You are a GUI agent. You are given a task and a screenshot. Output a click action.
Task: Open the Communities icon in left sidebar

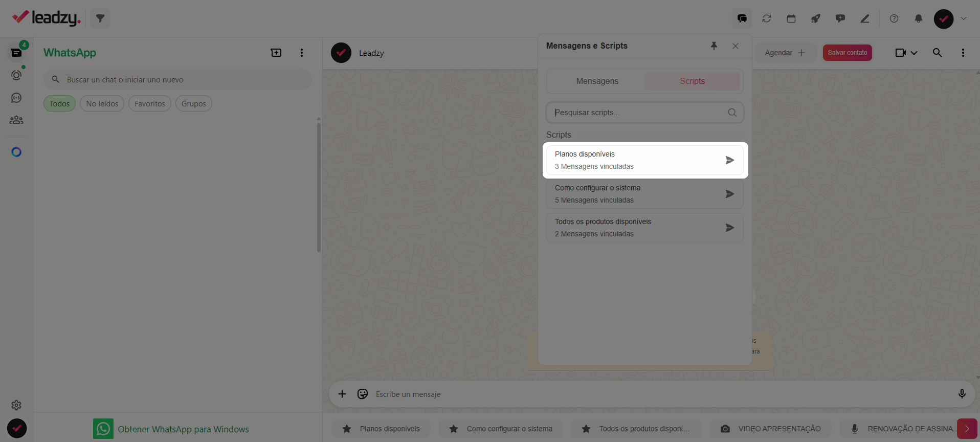16,120
